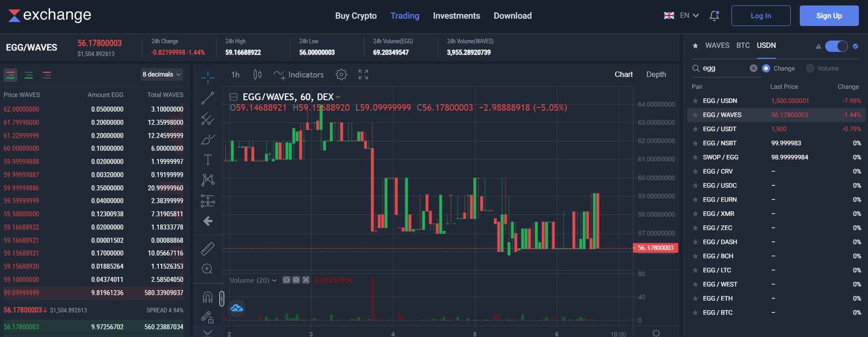Expand the Volume (20) indicator dropdown
The height and width of the screenshot is (337, 868).
coord(274,281)
